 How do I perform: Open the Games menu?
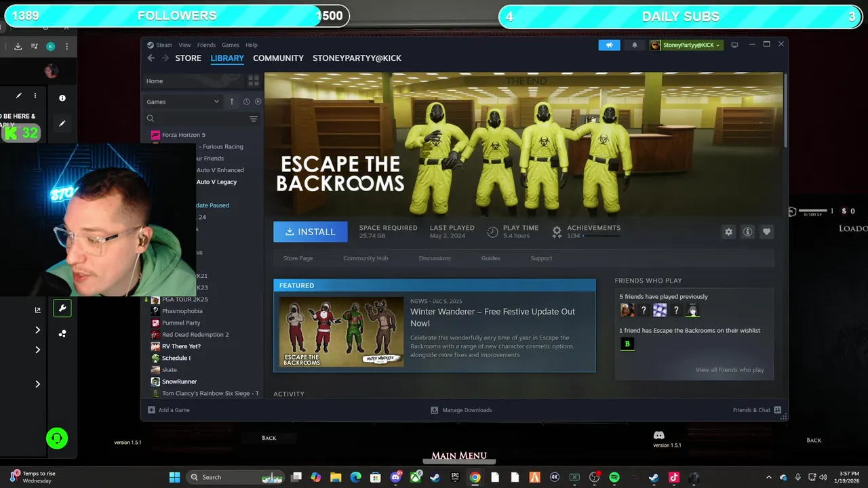pos(231,45)
